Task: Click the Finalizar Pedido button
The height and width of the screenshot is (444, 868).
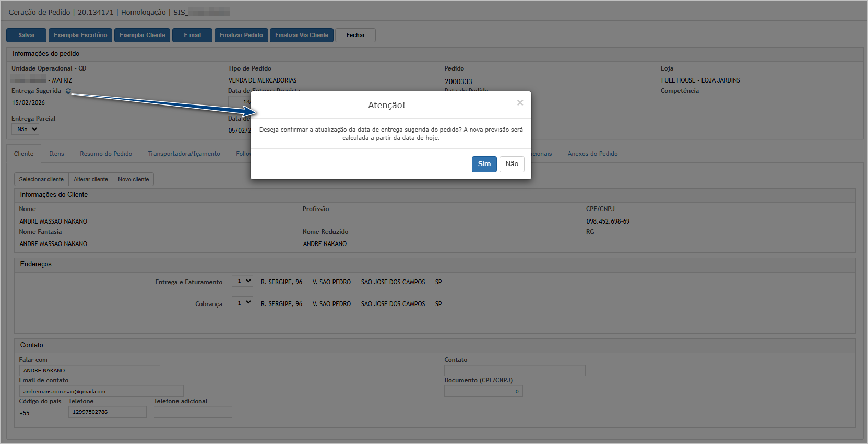Action: (241, 36)
